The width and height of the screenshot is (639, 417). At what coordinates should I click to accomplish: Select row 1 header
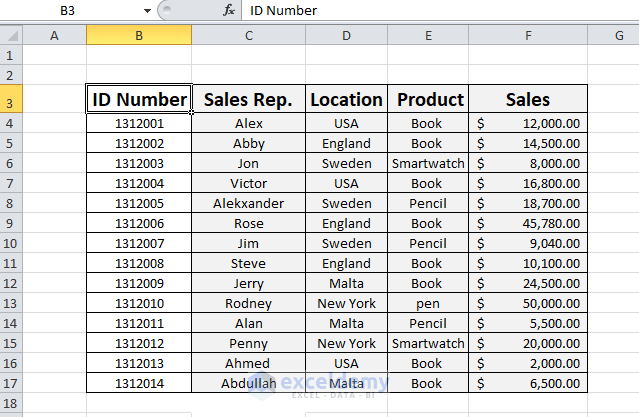pyautogui.click(x=11, y=55)
